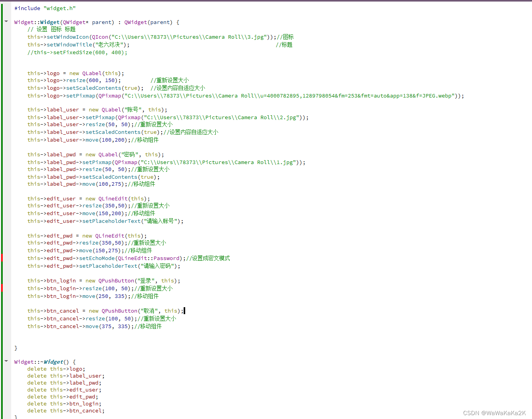Click the commented-out setFixedSize line
The height and width of the screenshot is (419, 532).
(77, 52)
